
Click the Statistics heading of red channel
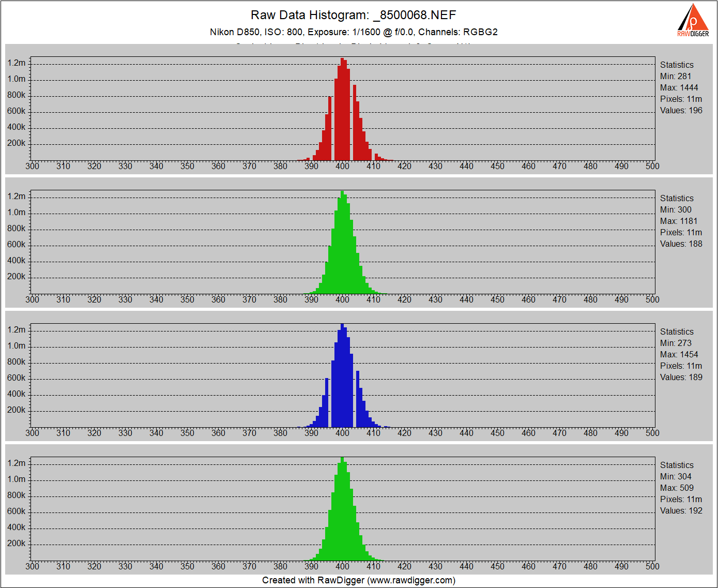coord(677,65)
